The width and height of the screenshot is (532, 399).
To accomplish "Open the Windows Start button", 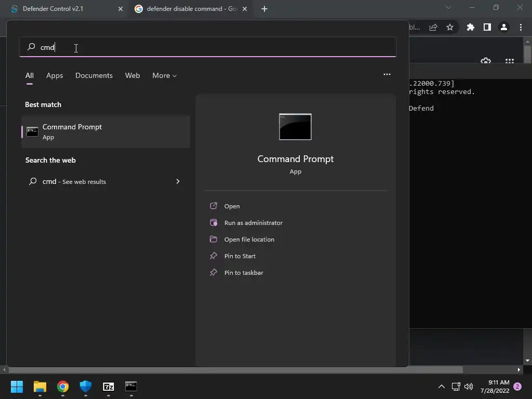I will click(x=17, y=387).
